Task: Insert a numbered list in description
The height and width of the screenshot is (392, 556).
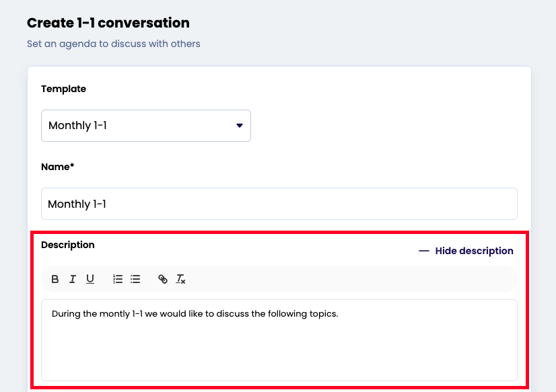Action: (x=118, y=279)
